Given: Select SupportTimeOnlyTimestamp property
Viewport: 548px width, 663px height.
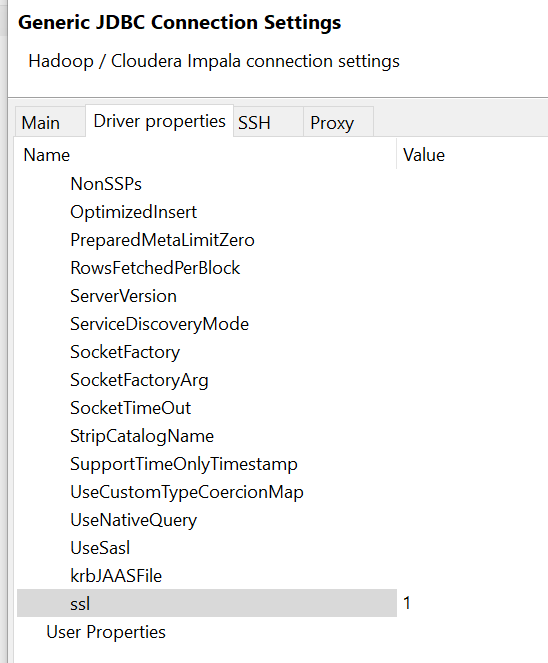Looking at the screenshot, I should pyautogui.click(x=184, y=464).
